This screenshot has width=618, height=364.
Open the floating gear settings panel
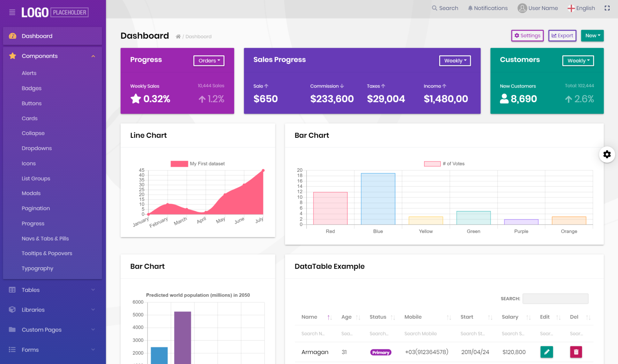pyautogui.click(x=607, y=154)
